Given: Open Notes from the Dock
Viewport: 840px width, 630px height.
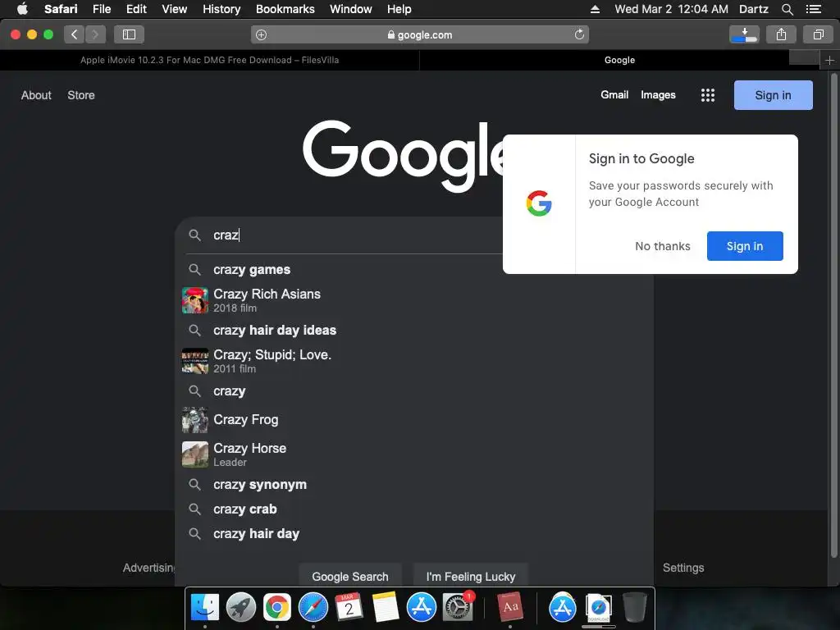Looking at the screenshot, I should tap(386, 607).
